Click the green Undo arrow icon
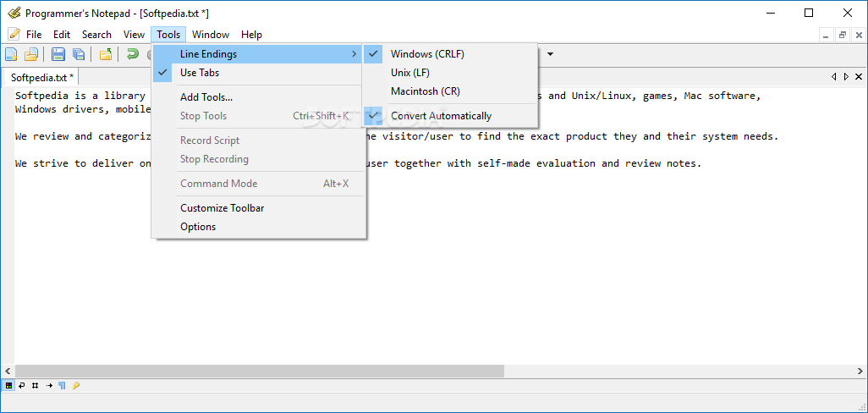 click(133, 54)
